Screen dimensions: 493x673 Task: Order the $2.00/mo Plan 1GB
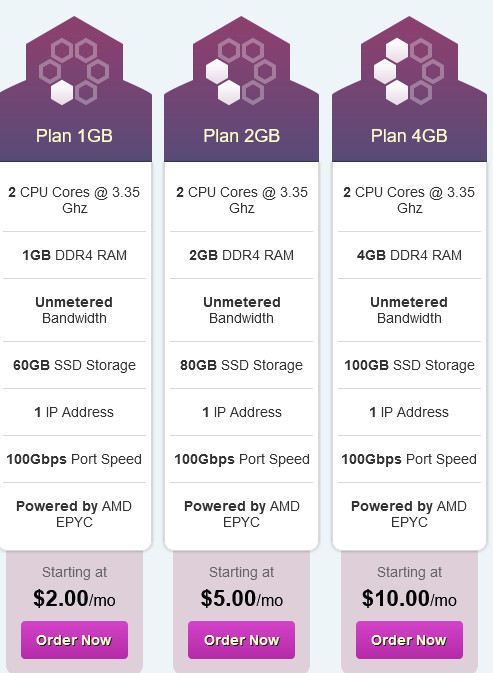(x=74, y=640)
